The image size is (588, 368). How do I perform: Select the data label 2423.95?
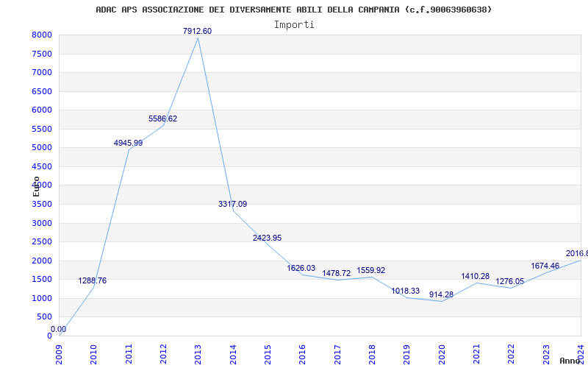(267, 238)
